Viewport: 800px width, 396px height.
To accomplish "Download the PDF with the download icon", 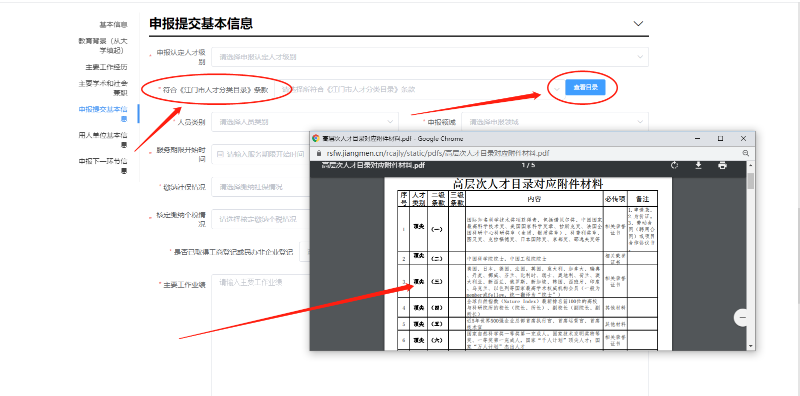I will (x=698, y=165).
